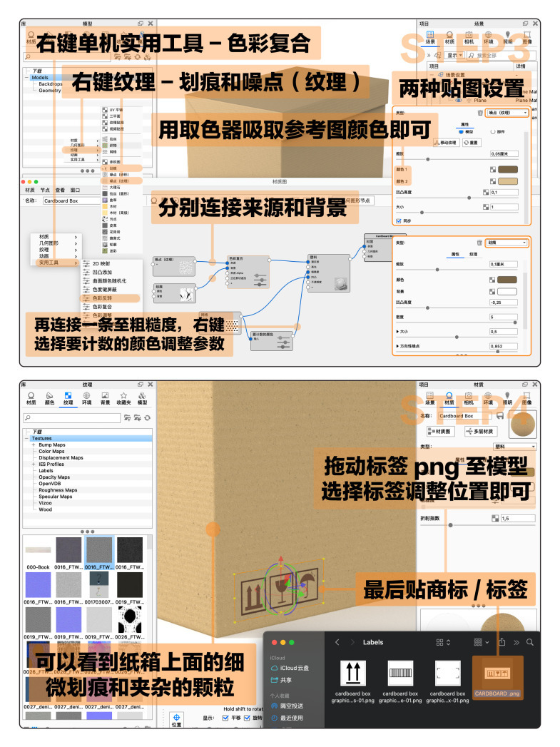560x747 pixels.
Task: Click the 材质 library icon
Action: click(31, 398)
